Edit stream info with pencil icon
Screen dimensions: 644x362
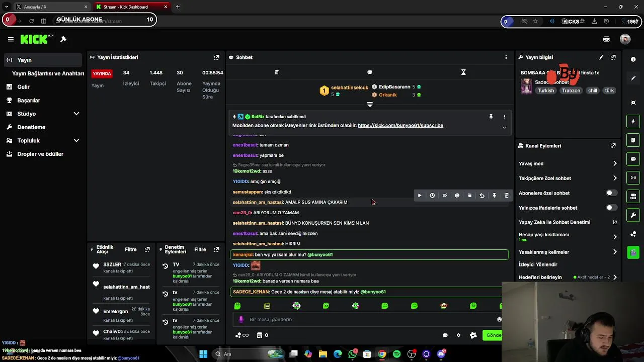click(601, 57)
